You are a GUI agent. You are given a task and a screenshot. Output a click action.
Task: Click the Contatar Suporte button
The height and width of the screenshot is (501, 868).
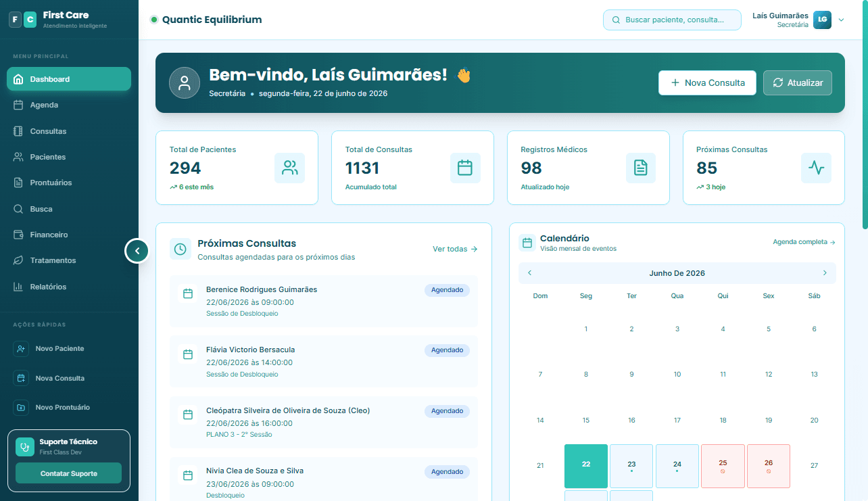pyautogui.click(x=68, y=473)
